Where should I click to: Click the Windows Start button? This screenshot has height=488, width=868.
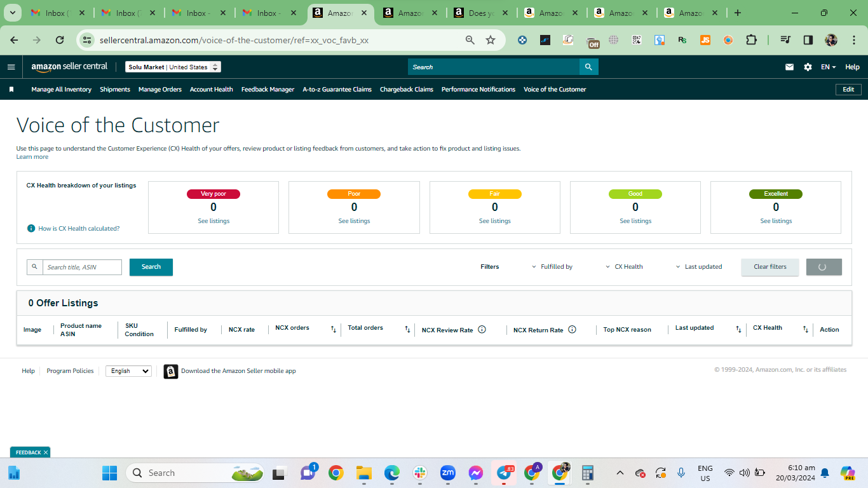pos(109,473)
